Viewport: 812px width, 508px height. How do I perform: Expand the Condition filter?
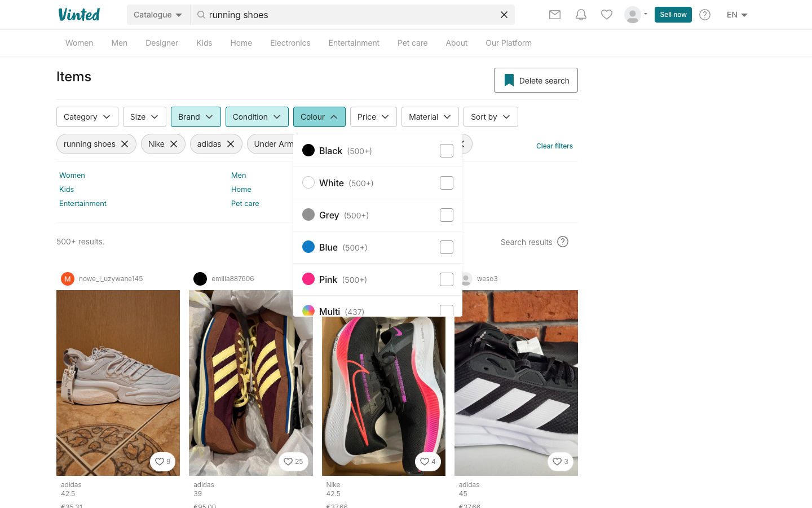257,117
